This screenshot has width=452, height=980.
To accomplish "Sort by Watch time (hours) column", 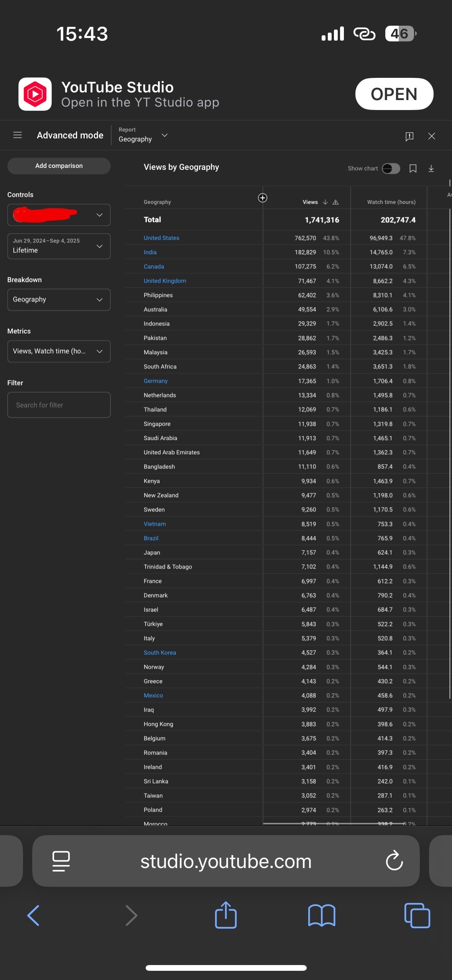I will [x=391, y=202].
